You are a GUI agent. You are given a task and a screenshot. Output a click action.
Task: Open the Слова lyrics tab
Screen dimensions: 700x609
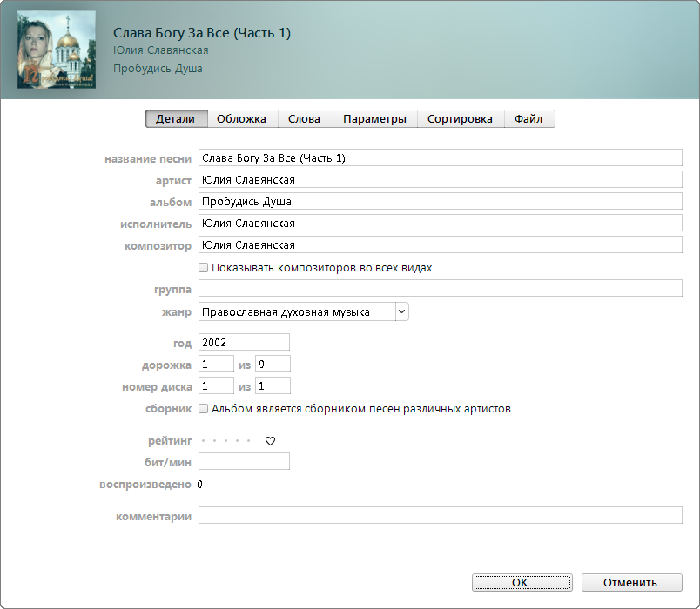304,119
